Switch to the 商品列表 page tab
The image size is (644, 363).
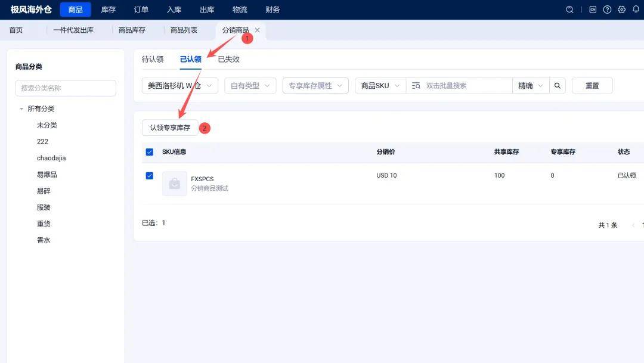(x=184, y=30)
